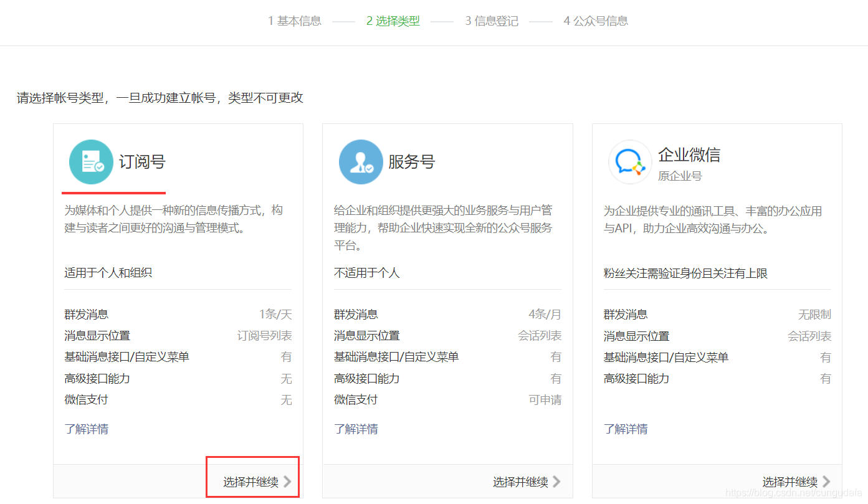The height and width of the screenshot is (504, 868).
Task: Click the 企业微信 chat bubble logo
Action: (x=630, y=162)
